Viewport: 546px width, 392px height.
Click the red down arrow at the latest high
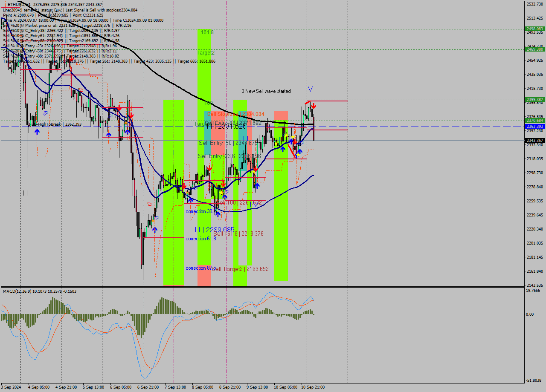(314, 105)
